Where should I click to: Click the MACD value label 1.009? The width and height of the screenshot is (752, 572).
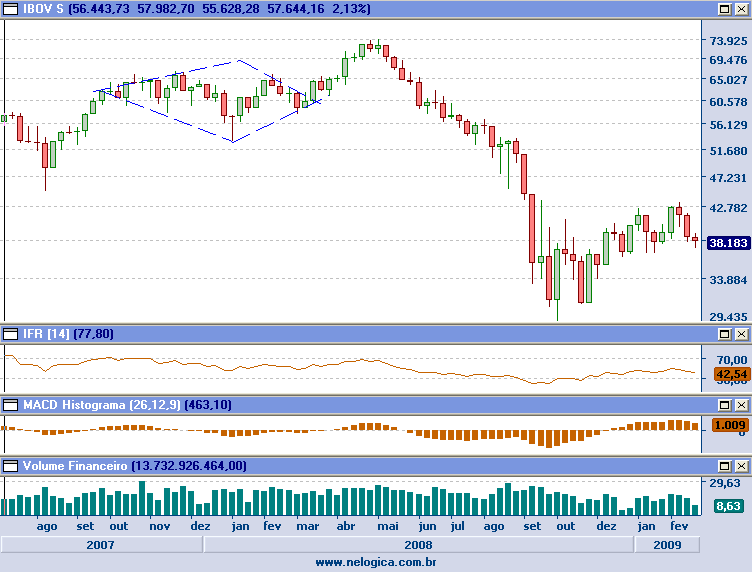[x=730, y=425]
